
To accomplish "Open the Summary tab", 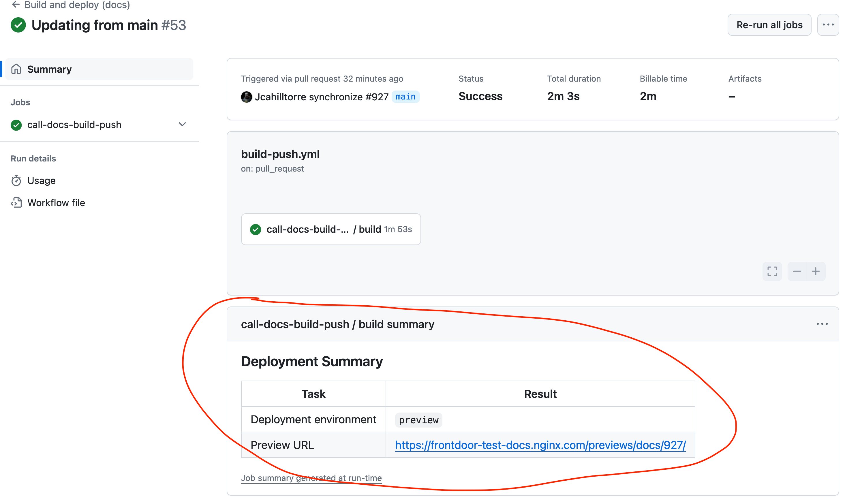I will [x=99, y=69].
